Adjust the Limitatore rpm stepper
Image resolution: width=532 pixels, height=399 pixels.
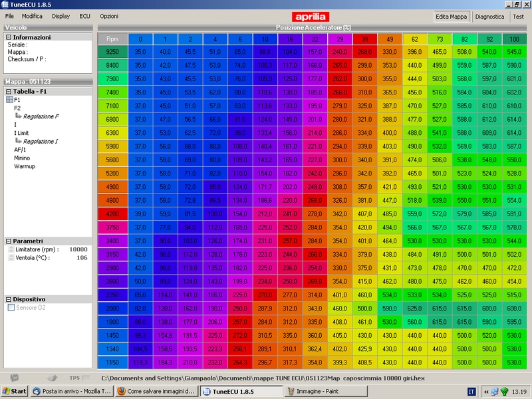pos(11,249)
